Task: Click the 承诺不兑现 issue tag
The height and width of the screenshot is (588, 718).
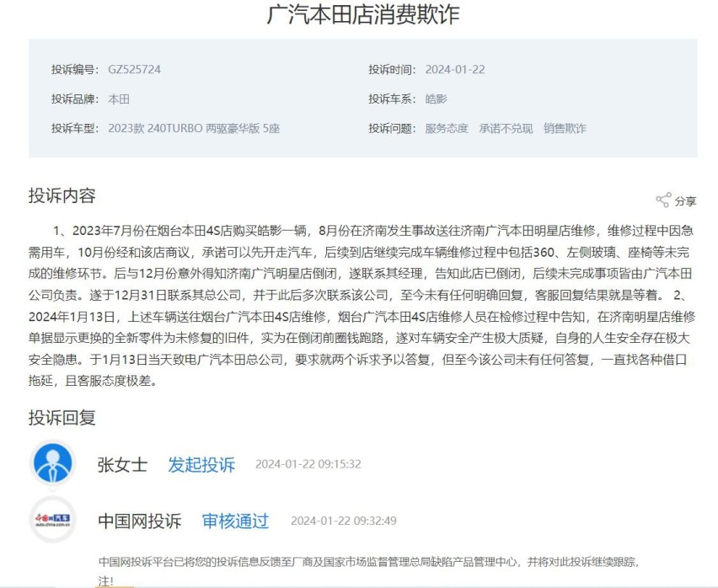Action: [506, 128]
